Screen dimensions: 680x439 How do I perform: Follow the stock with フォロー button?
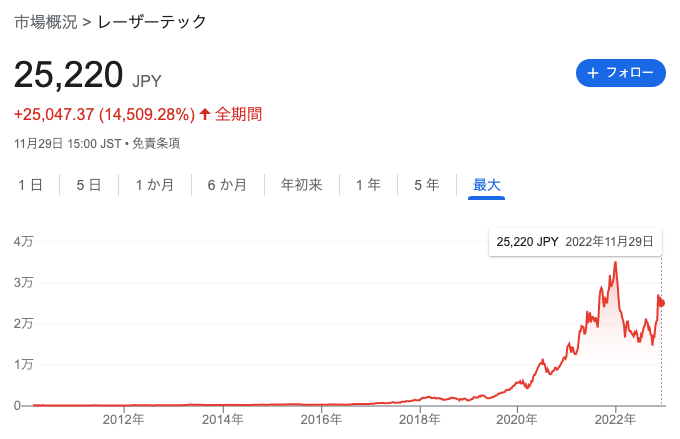point(621,73)
